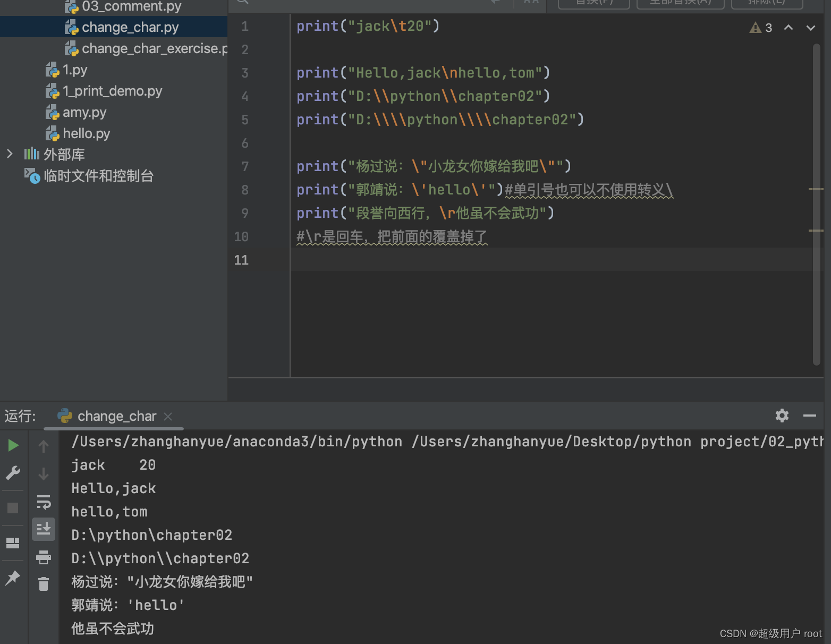
Task: Open 1_print_demo.py file
Action: click(x=114, y=91)
